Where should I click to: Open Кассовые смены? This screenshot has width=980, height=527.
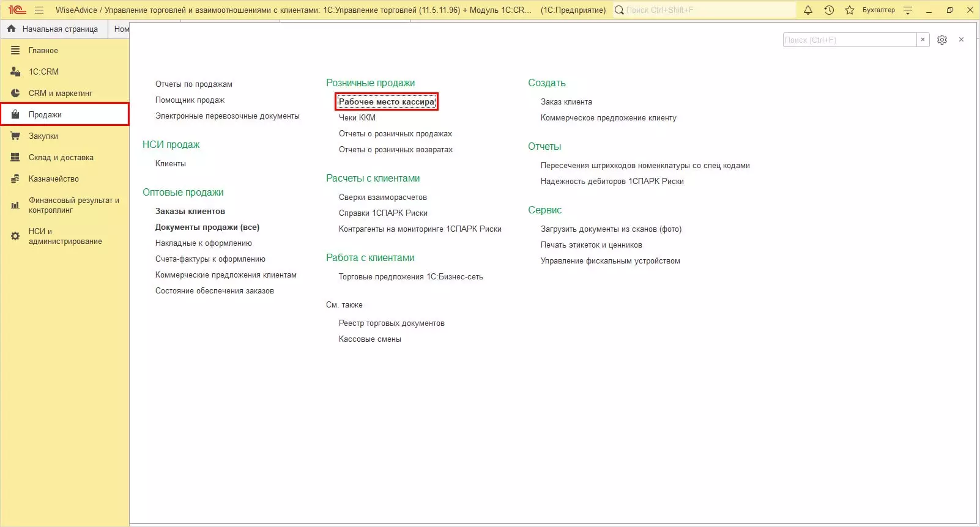(370, 339)
